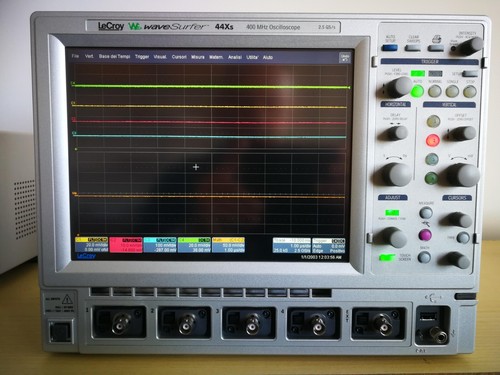Open the yellow C1 channel descriptor box
The height and width of the screenshot is (375, 500).
pos(92,245)
